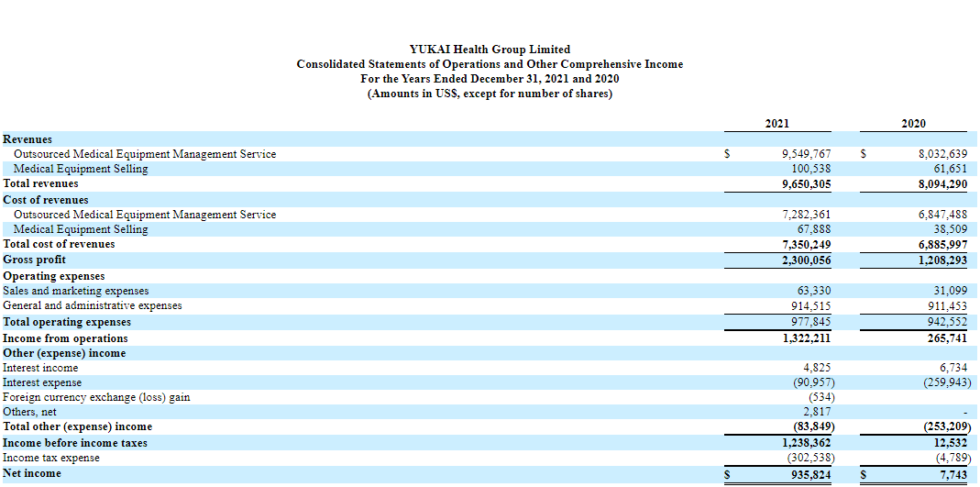The image size is (980, 487).
Task: Click gross profit 2,300,056
Action: tap(805, 260)
